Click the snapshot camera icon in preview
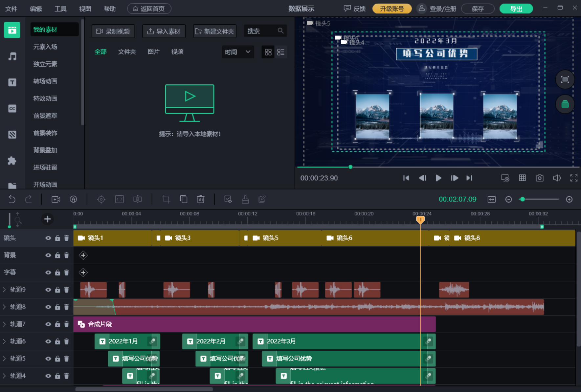Viewport: 581px width, 392px height. pyautogui.click(x=540, y=178)
